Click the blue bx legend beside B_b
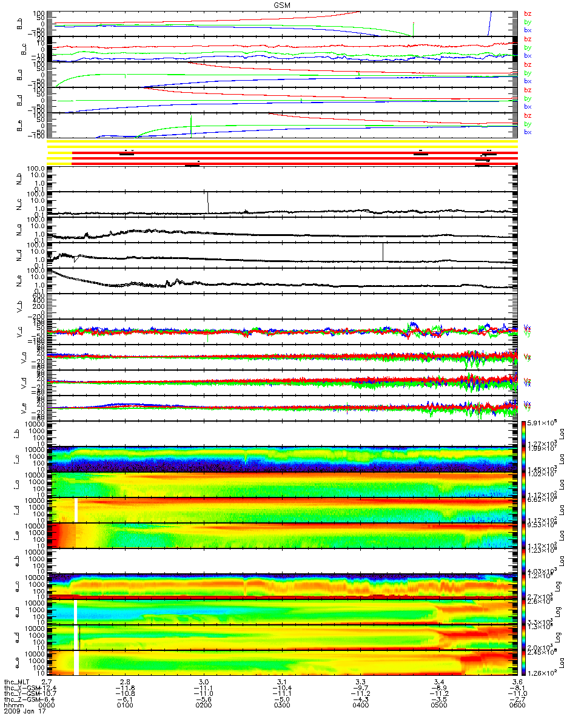This screenshot has width=564, height=728. 527,30
